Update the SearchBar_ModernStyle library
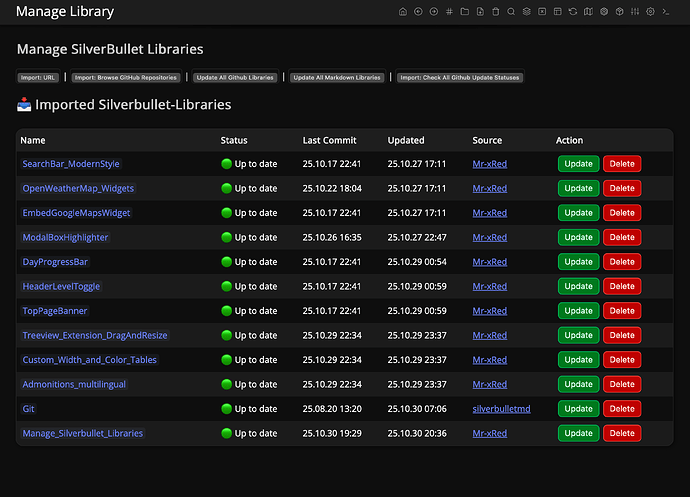This screenshot has width=690, height=497. tap(578, 164)
